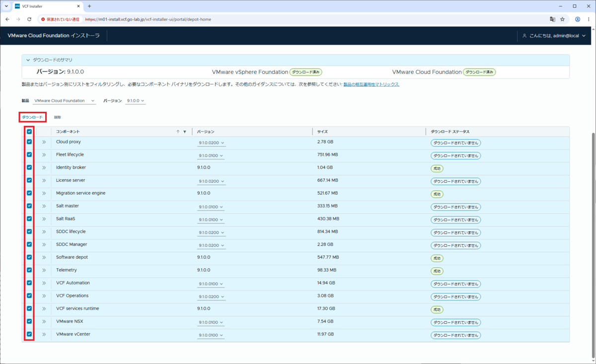Open Cloud proxy version dropdown
Image resolution: width=596 pixels, height=364 pixels.
click(211, 143)
